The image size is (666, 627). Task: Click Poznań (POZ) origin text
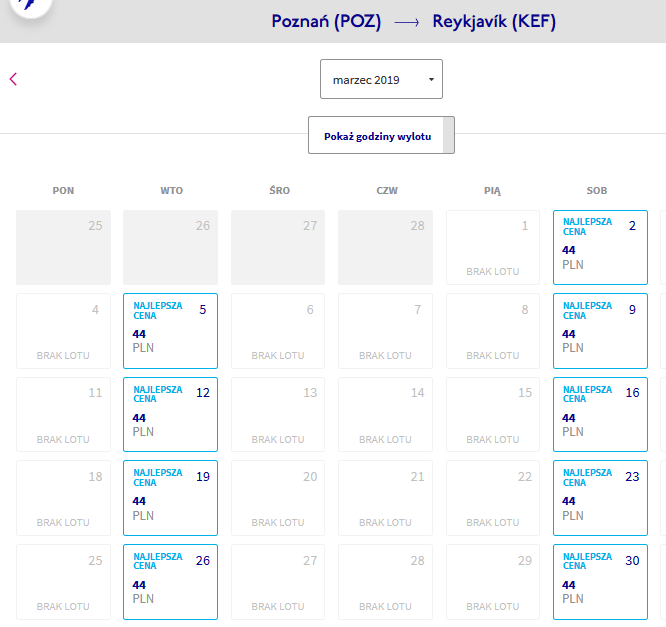point(326,22)
